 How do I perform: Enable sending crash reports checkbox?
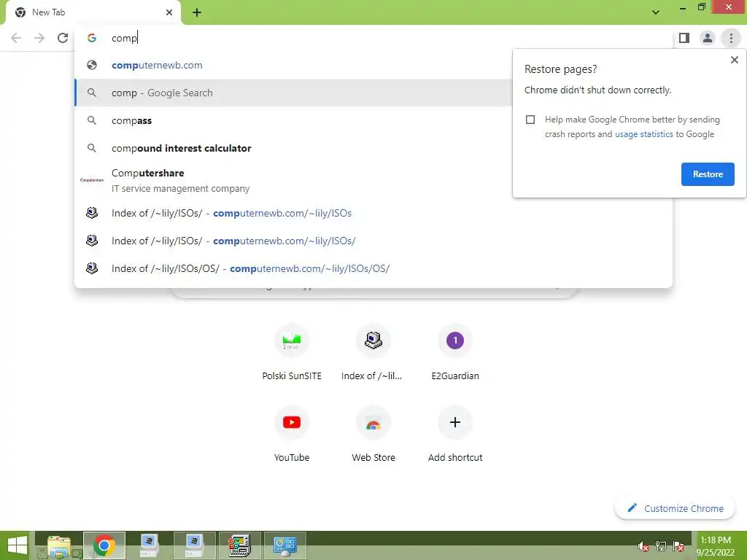pyautogui.click(x=530, y=120)
